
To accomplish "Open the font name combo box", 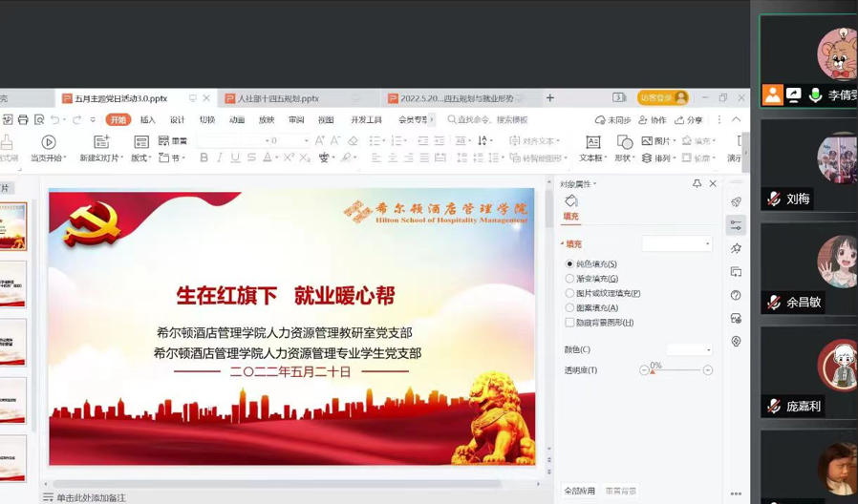I will pyautogui.click(x=234, y=141).
